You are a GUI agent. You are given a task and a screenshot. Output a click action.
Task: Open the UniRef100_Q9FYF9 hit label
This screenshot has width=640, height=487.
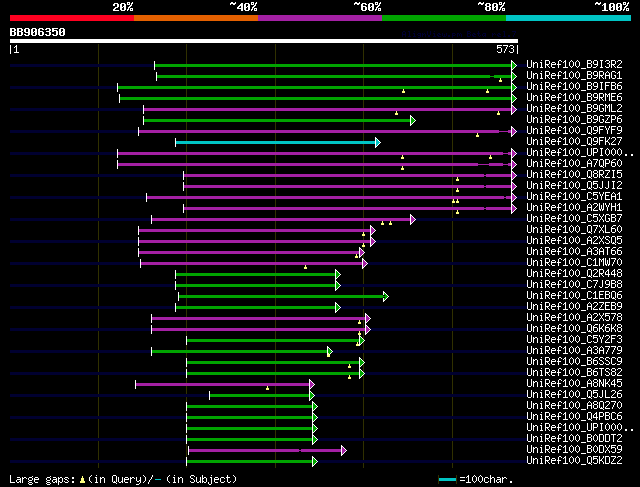[574, 131]
